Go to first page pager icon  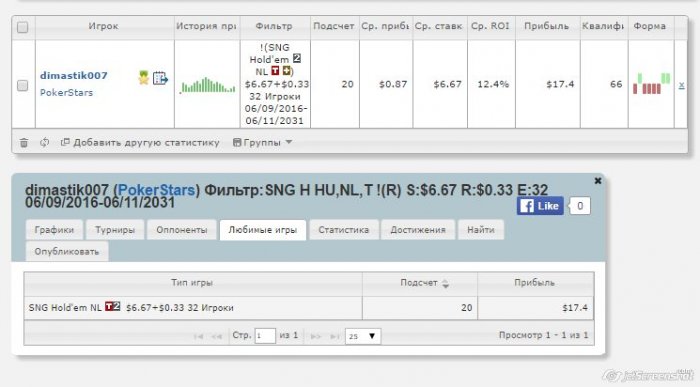[199, 336]
